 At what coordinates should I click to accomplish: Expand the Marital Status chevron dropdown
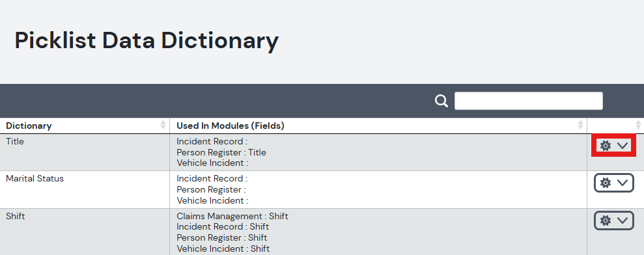coord(623,183)
